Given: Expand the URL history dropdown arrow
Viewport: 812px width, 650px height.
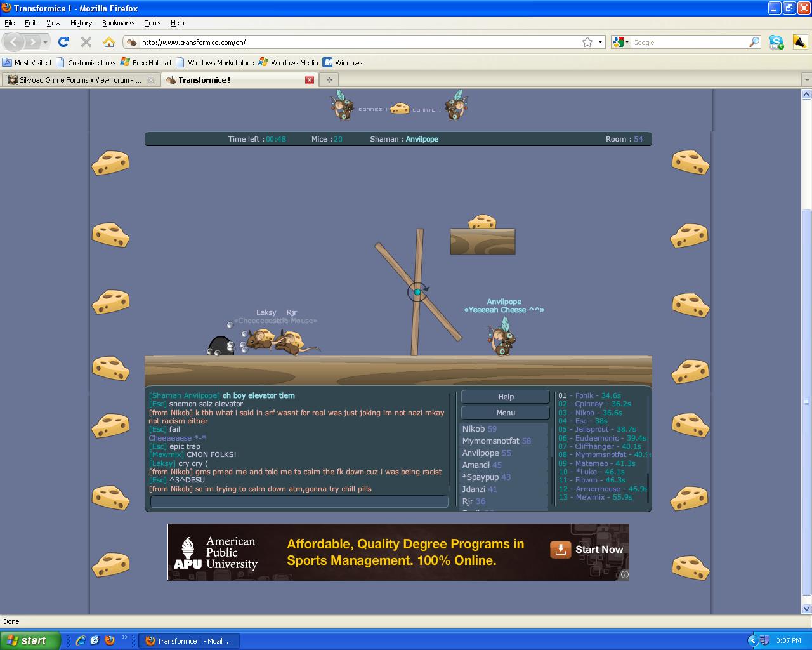Looking at the screenshot, I should (600, 42).
